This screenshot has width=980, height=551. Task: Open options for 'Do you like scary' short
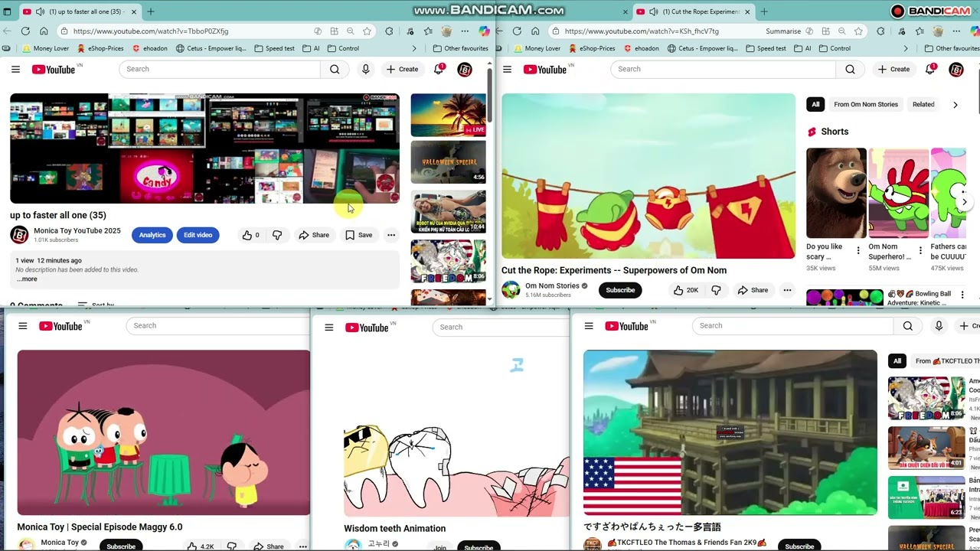coord(857,250)
